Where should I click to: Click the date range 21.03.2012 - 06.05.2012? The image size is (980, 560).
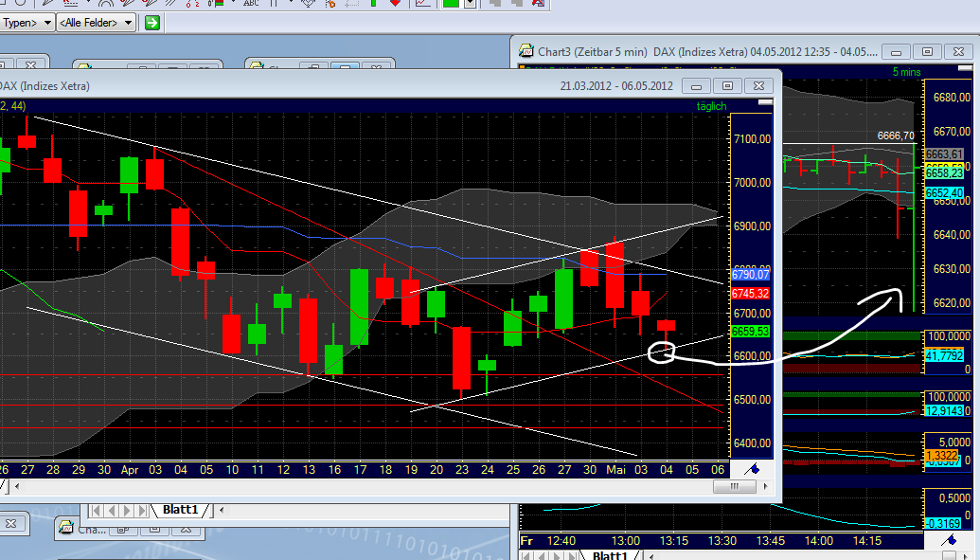click(616, 85)
